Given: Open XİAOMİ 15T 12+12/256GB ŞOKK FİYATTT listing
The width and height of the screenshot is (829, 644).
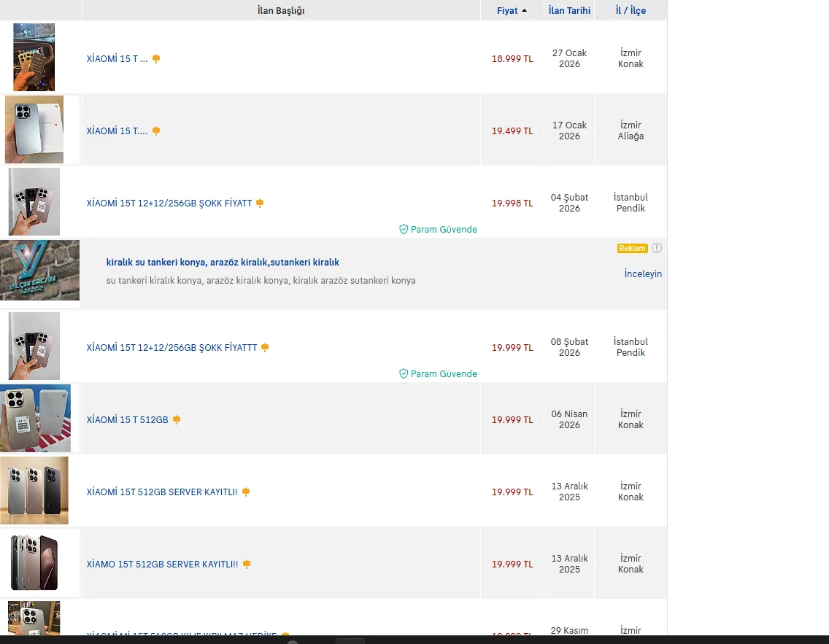Looking at the screenshot, I should point(171,348).
